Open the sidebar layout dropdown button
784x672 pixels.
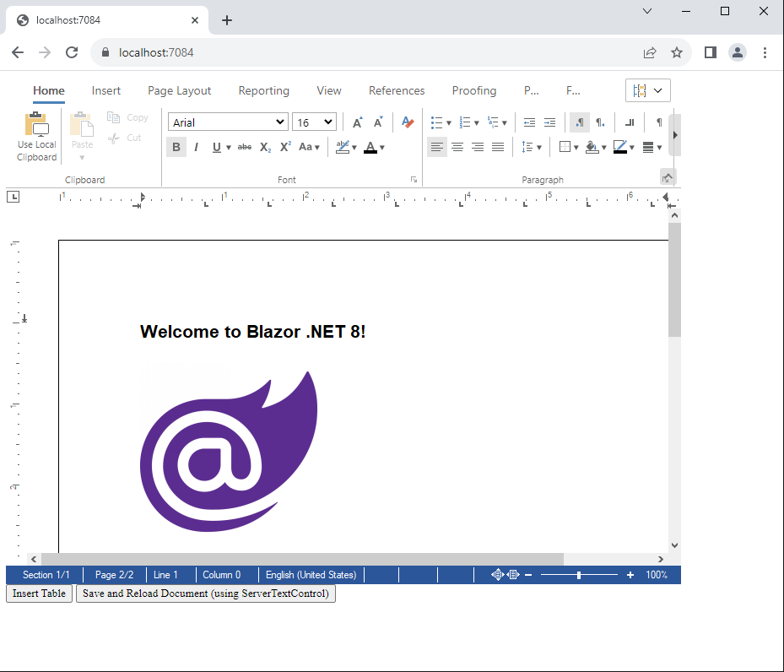coord(648,90)
